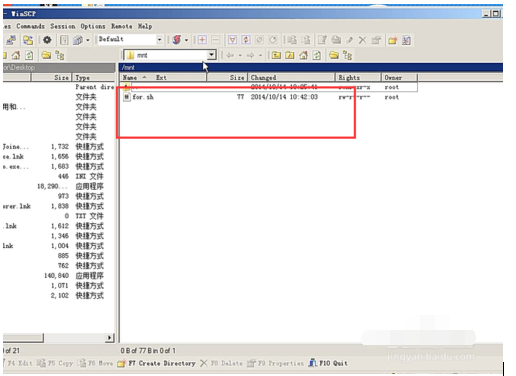Image resolution: width=516 pixels, height=376 pixels.
Task: Click the pencil Rename toolbar icon
Action: pos(350,40)
